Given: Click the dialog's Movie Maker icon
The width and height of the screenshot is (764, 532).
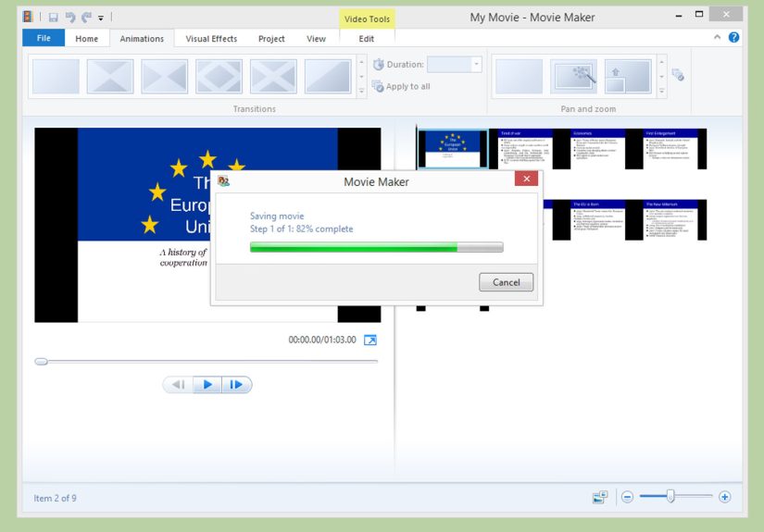Looking at the screenshot, I should 224,181.
